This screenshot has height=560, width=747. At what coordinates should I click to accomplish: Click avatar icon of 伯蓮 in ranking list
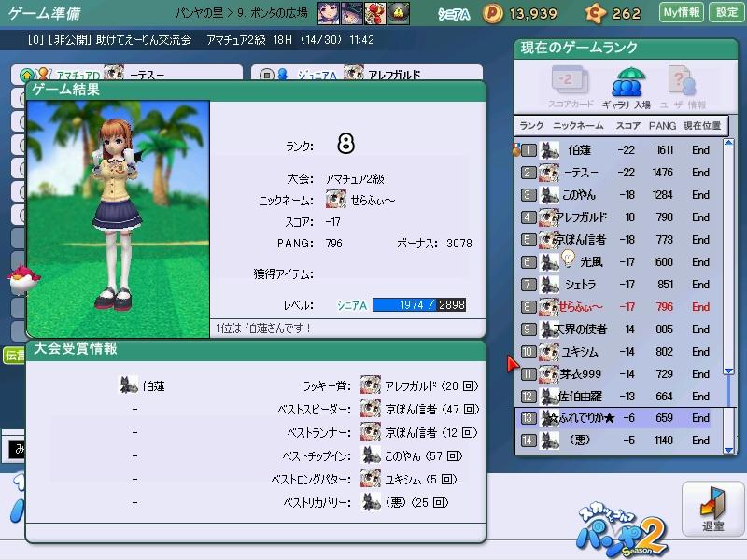coord(549,150)
